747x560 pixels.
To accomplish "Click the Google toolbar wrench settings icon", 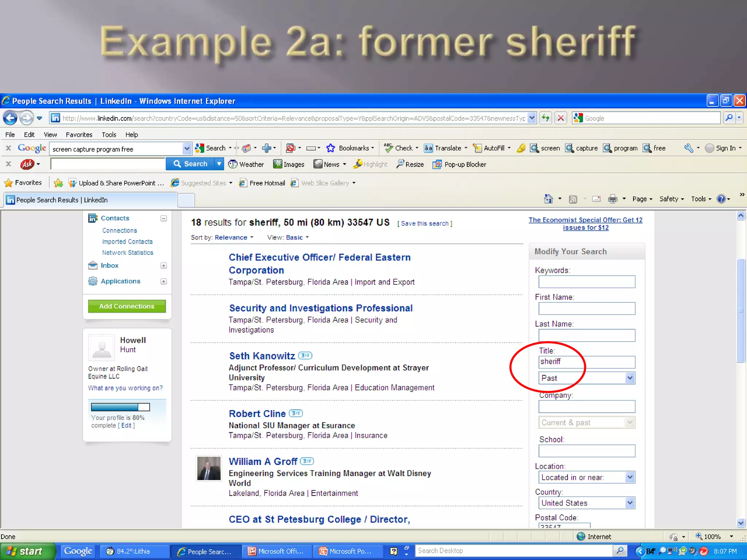I will [689, 148].
